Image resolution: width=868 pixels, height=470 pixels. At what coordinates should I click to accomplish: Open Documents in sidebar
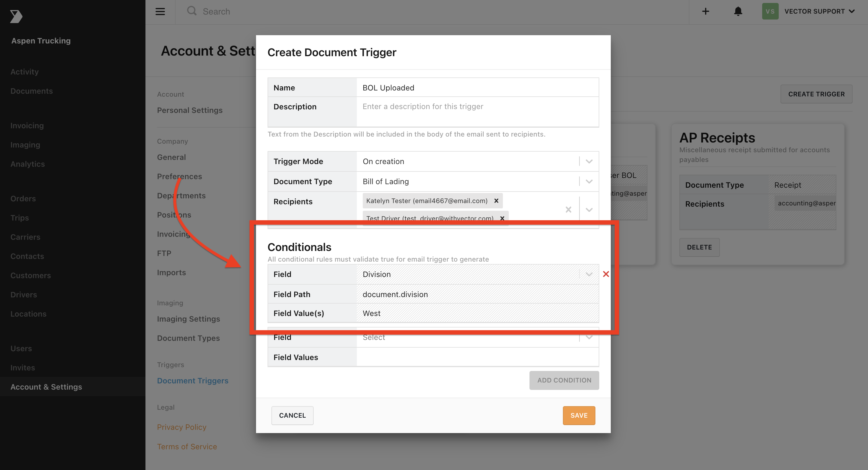[x=32, y=91]
